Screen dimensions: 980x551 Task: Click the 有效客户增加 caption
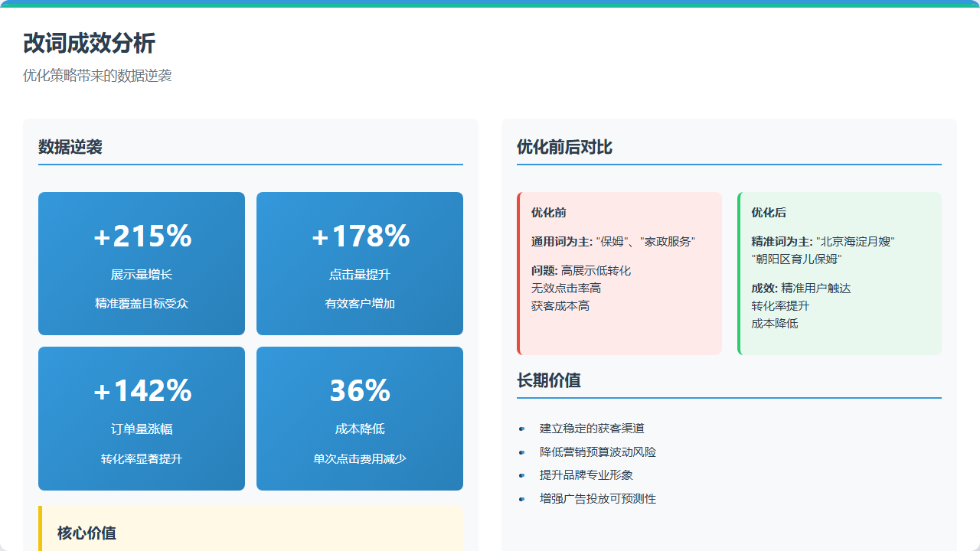[x=360, y=304]
